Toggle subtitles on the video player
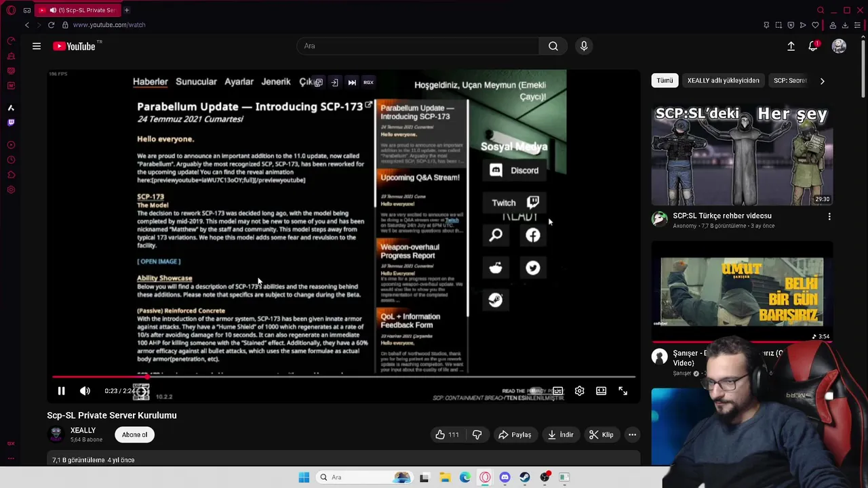The height and width of the screenshot is (488, 868). (557, 391)
